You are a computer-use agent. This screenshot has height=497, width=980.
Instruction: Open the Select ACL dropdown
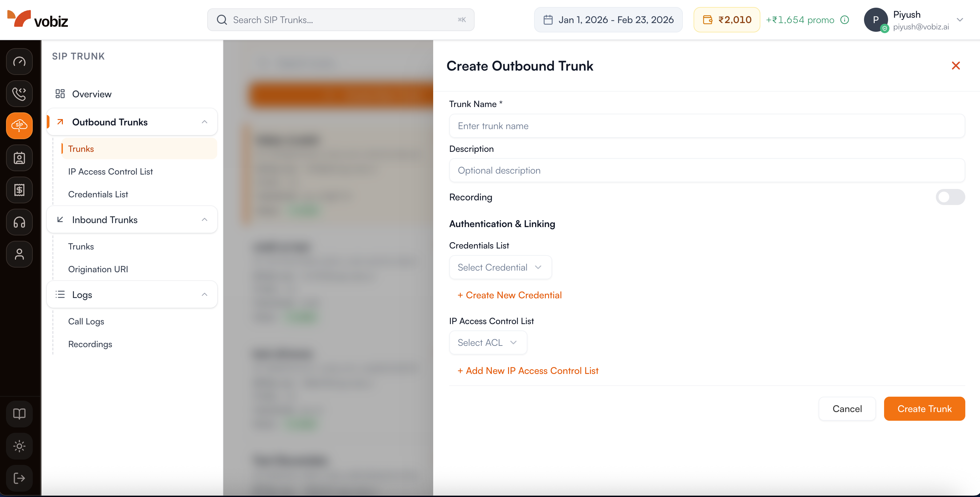(488, 342)
